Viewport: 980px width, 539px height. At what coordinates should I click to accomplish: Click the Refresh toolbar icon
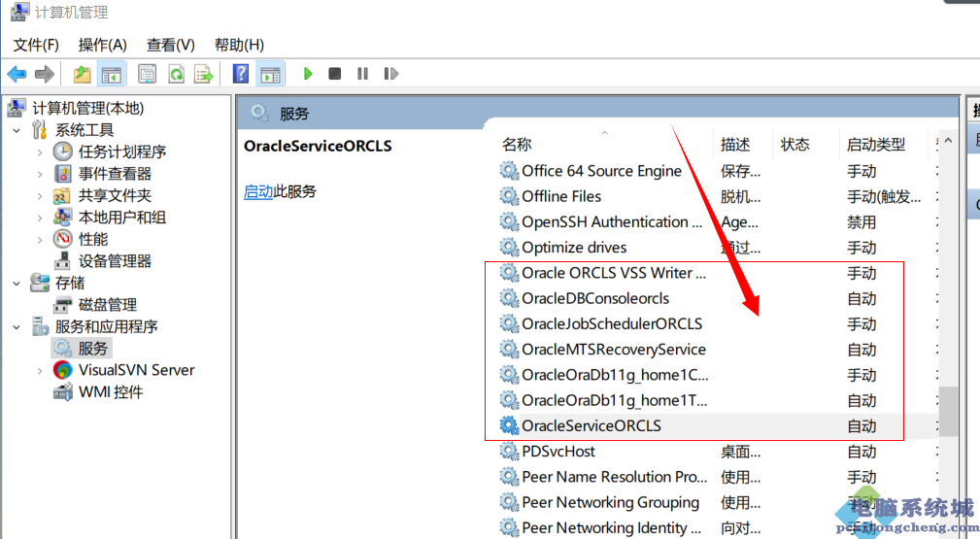point(176,75)
